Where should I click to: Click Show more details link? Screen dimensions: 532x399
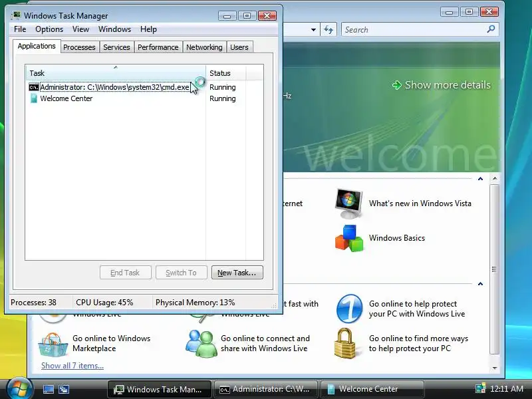(x=448, y=85)
